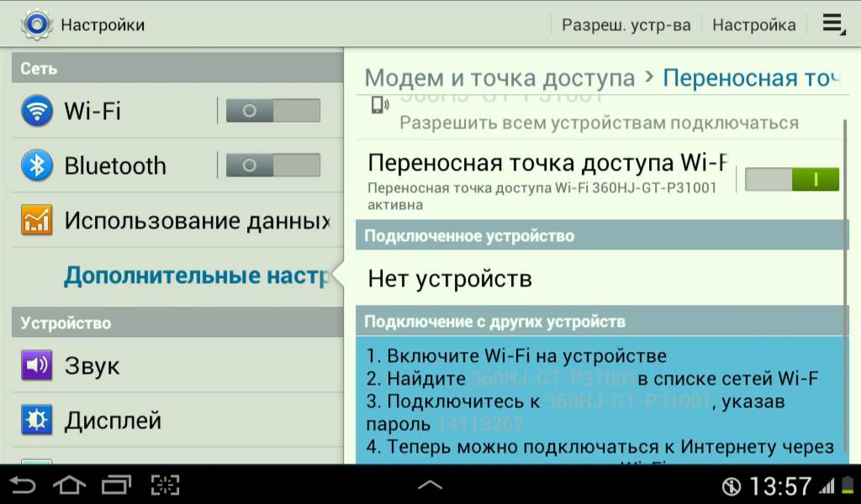Tap instruction step 1 Включите Wi-Fi на устройстве
Screen dimensions: 861x504
point(516,356)
